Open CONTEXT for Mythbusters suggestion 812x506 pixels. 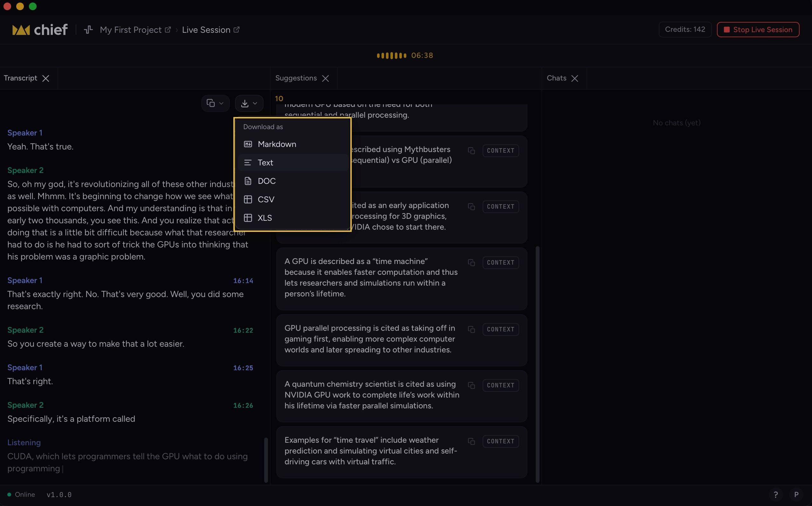point(500,151)
